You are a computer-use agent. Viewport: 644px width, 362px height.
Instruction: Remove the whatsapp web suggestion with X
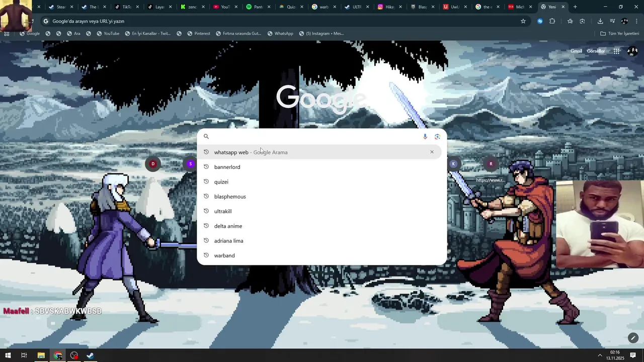(x=432, y=152)
